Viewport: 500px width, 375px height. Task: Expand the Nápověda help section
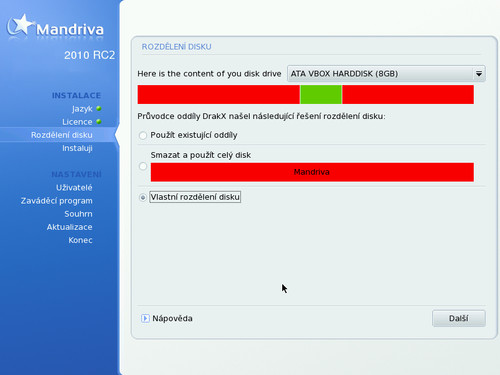pos(145,318)
